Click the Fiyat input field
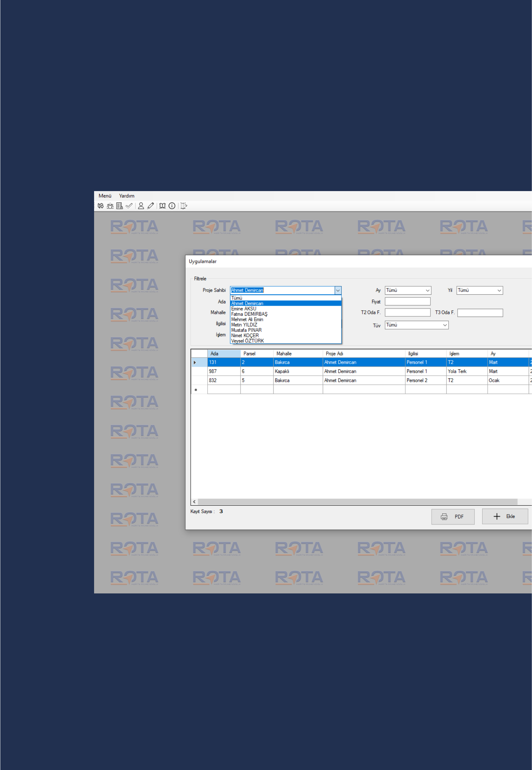This screenshot has width=532, height=770. tap(407, 301)
